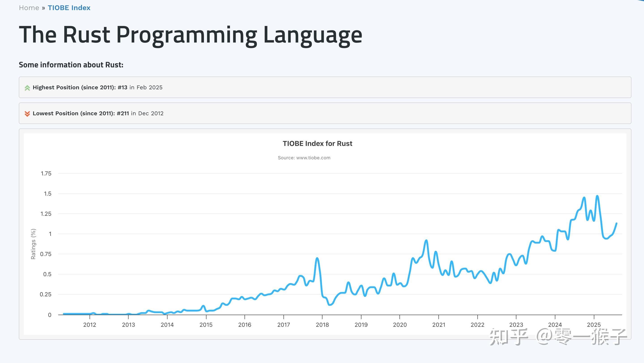The image size is (644, 363).
Task: Click 'Lowest Position (since 2011): #211' text
Action: (x=81, y=113)
